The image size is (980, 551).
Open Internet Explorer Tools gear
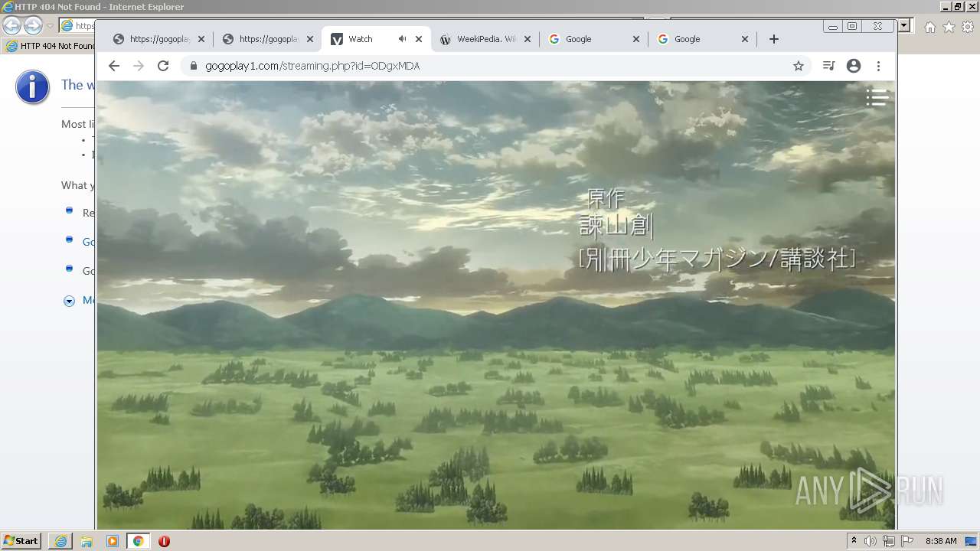point(968,27)
